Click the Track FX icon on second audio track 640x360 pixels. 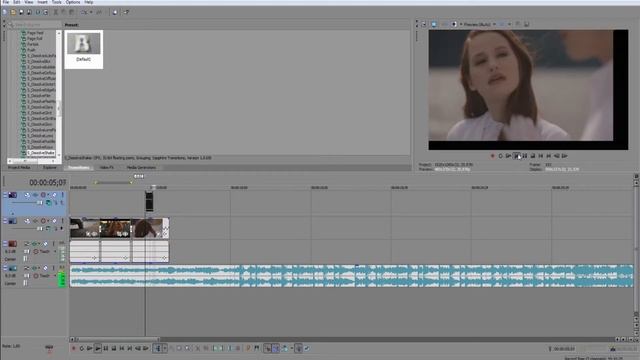(x=35, y=268)
